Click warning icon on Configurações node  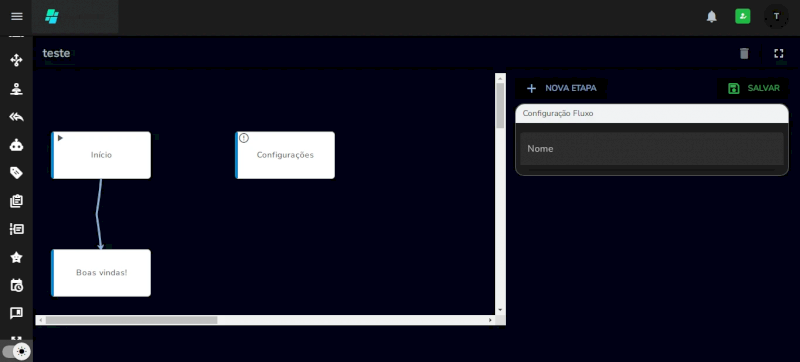pyautogui.click(x=244, y=138)
